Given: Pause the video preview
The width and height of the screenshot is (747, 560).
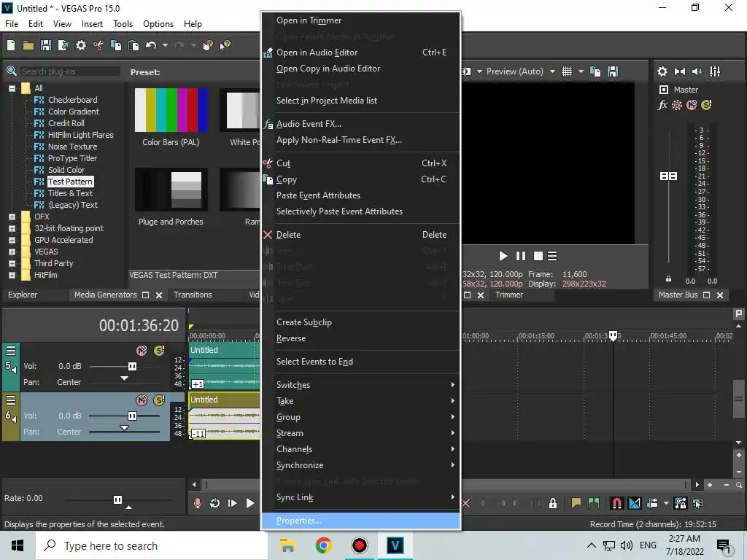Looking at the screenshot, I should point(521,256).
